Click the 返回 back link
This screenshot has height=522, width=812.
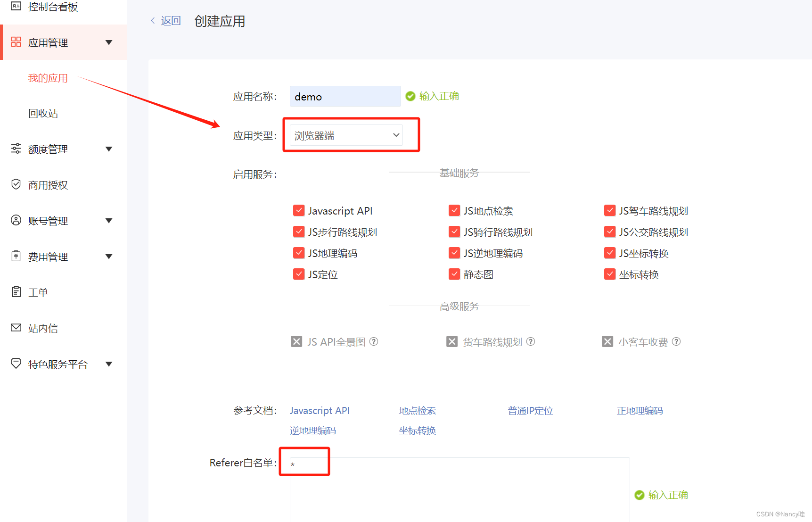(x=171, y=20)
